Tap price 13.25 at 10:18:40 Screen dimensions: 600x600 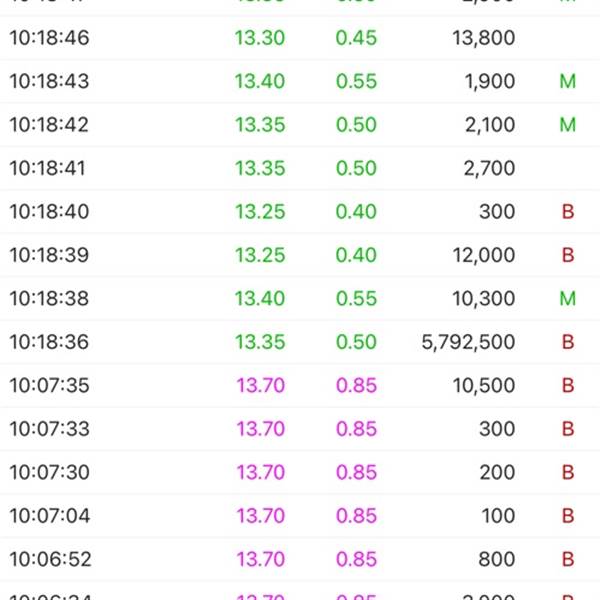260,211
